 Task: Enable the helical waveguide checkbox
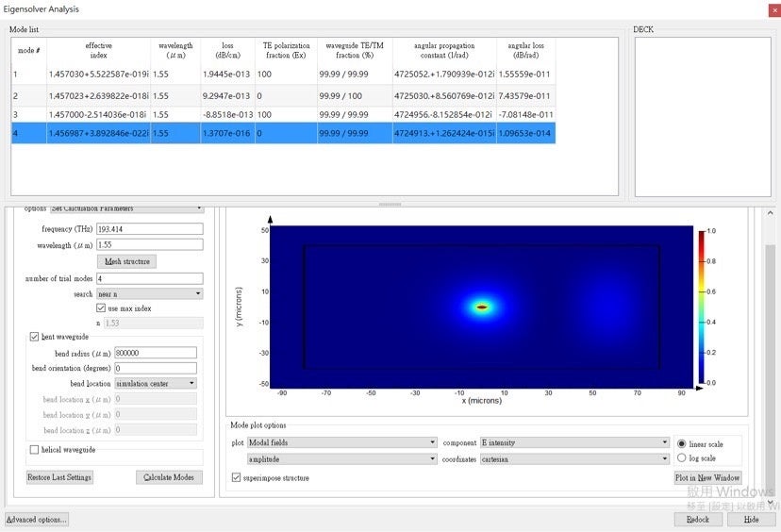coord(35,450)
